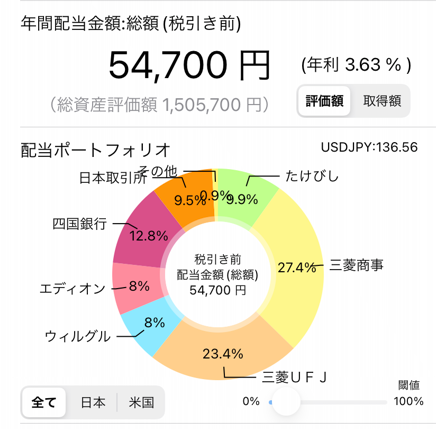Click the 三菱商事 chart label

(356, 265)
